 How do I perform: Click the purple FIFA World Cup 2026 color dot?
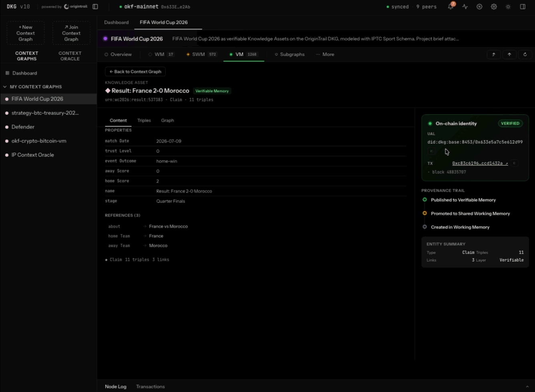(x=105, y=39)
